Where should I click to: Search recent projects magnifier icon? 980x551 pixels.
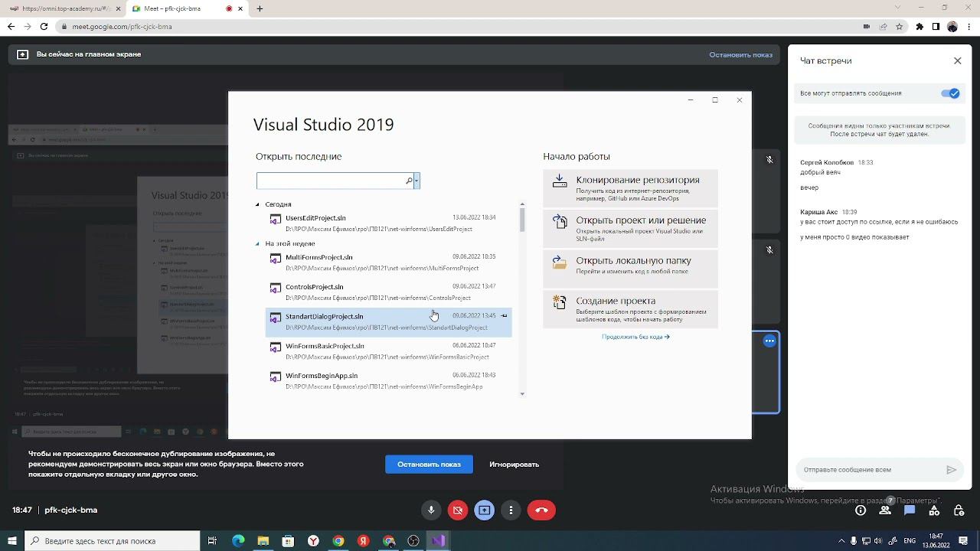point(409,181)
